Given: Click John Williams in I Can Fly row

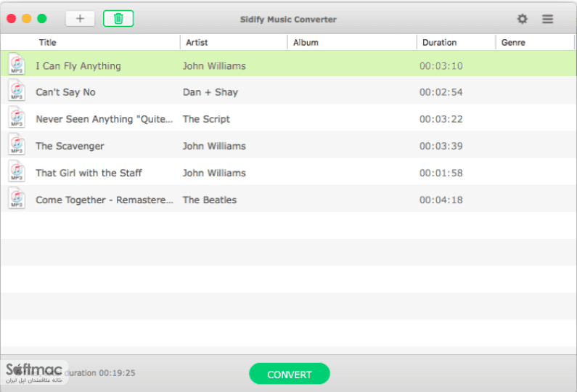Looking at the screenshot, I should 214,66.
